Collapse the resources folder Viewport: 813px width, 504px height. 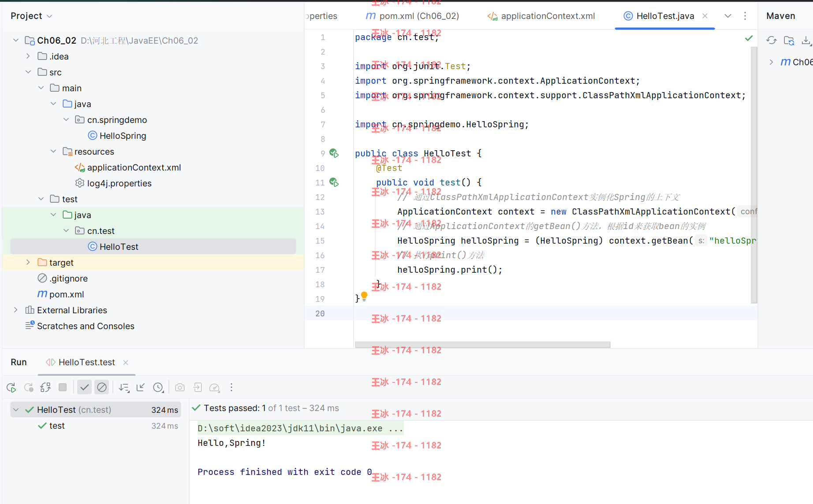[x=53, y=152]
